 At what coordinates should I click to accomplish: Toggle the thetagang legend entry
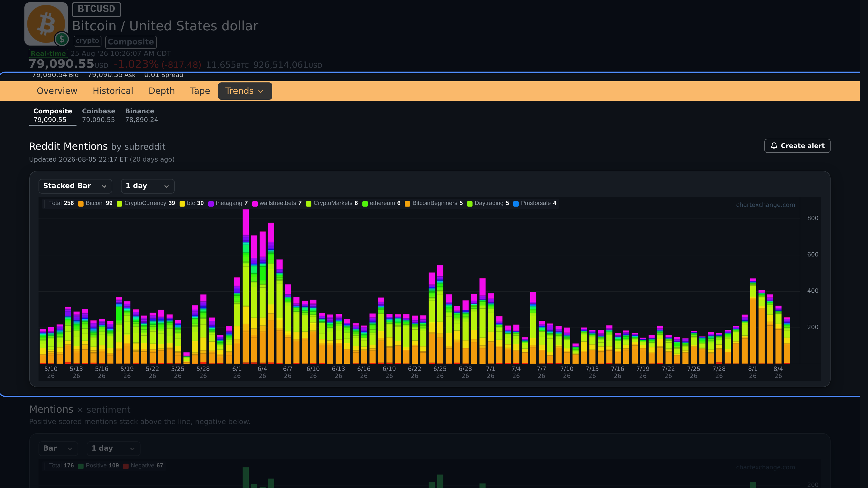[228, 203]
